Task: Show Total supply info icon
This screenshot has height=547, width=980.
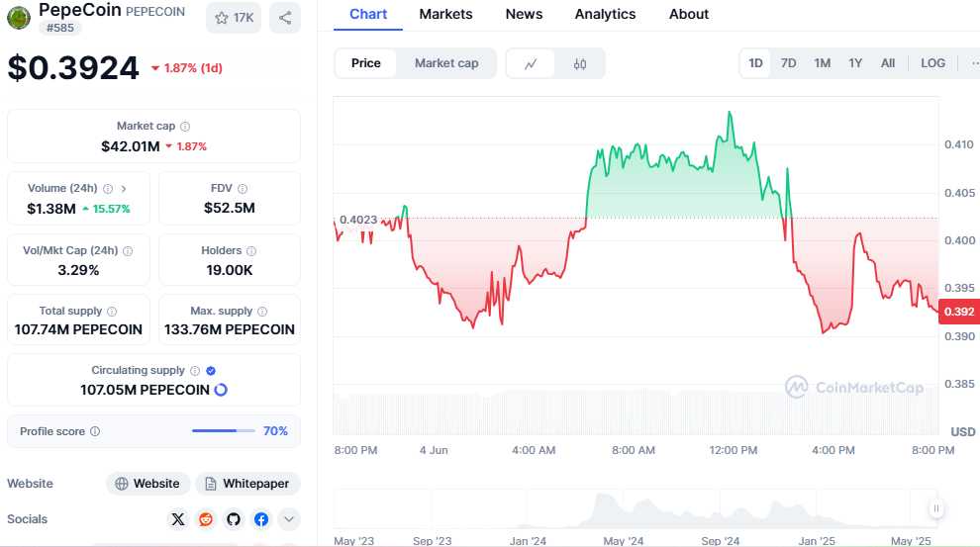Action: coord(112,311)
